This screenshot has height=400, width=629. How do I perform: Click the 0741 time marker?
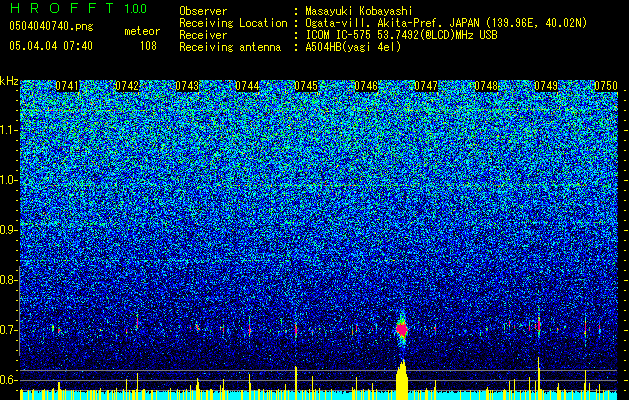(67, 86)
